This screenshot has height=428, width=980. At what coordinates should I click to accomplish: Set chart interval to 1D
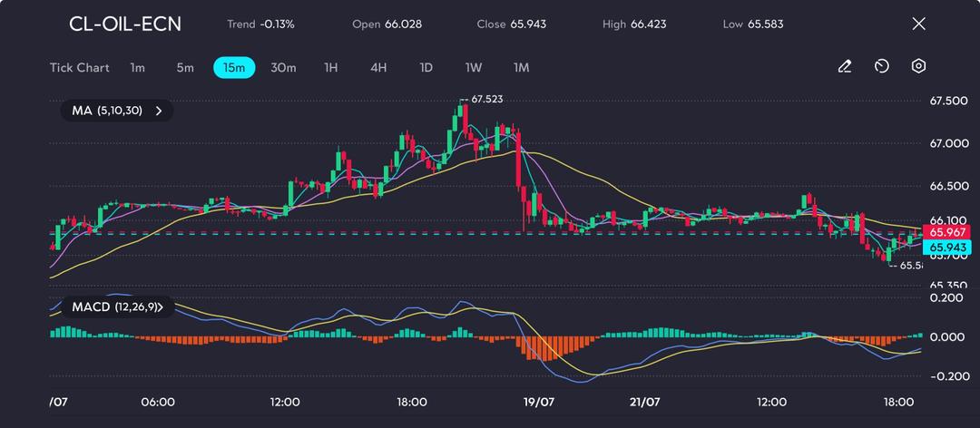pyautogui.click(x=426, y=68)
